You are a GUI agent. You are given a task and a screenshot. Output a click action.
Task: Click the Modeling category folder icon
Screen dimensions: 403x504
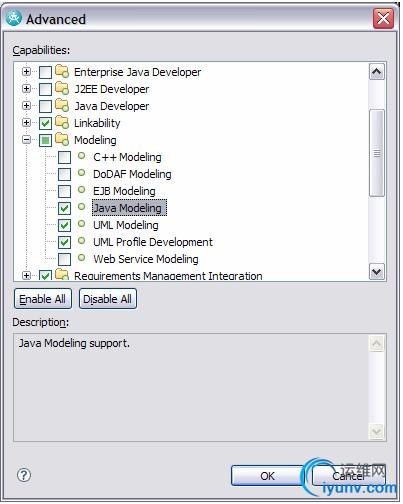tap(62, 139)
